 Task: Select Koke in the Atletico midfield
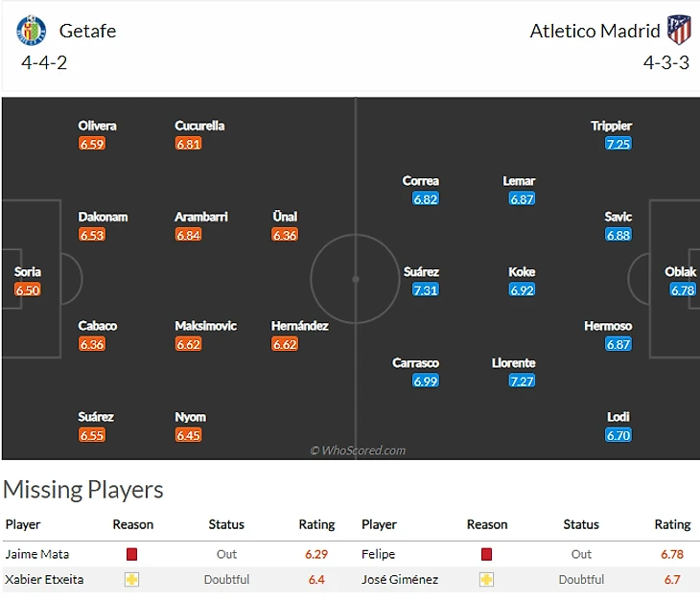pos(522,272)
